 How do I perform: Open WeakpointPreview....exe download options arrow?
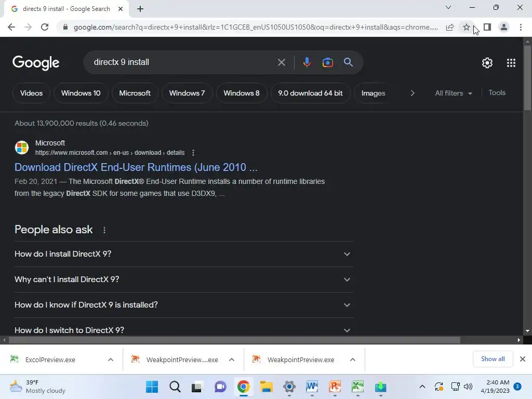coord(232,360)
